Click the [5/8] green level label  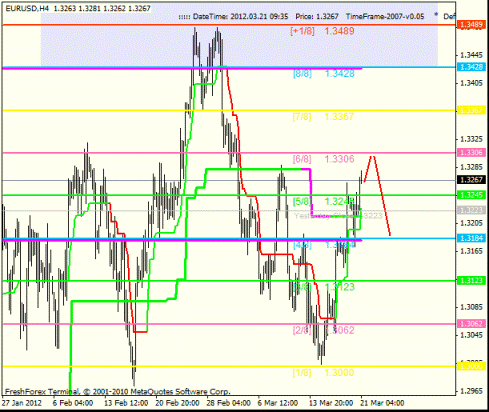302,201
